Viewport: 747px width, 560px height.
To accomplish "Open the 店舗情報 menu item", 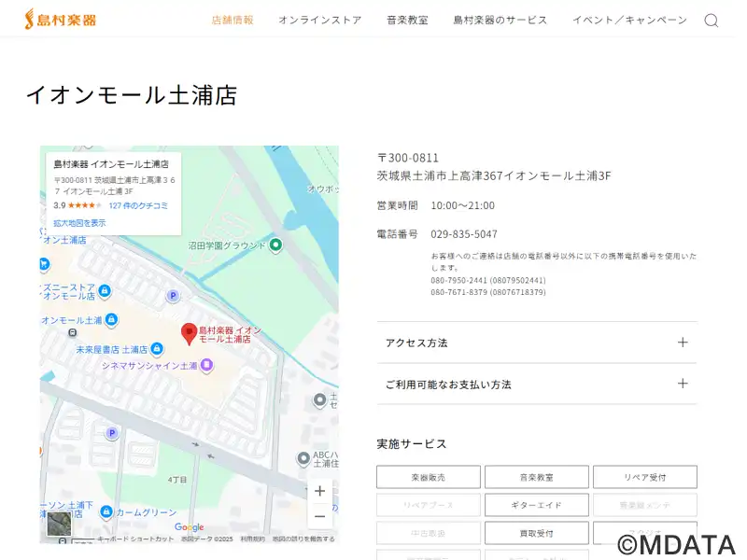I will tap(233, 20).
